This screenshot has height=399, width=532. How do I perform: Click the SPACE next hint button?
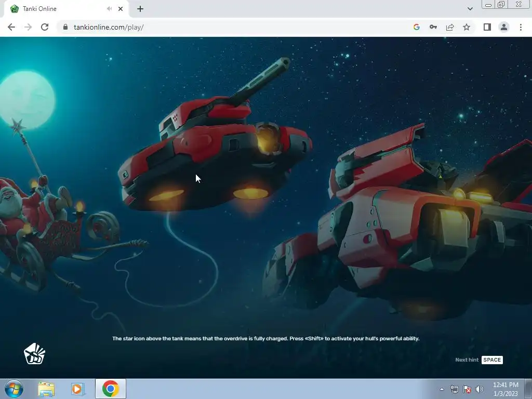(x=492, y=360)
